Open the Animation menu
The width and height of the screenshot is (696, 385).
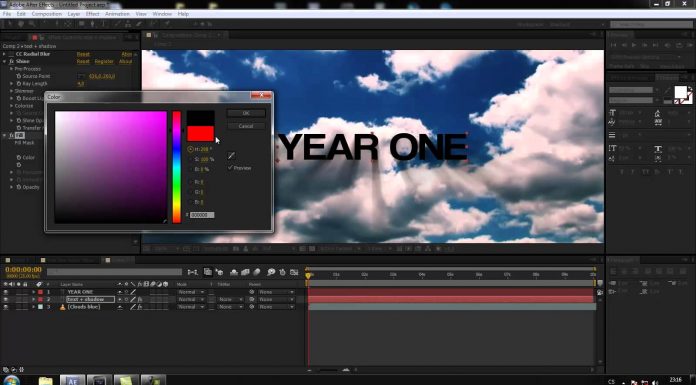[x=117, y=14]
